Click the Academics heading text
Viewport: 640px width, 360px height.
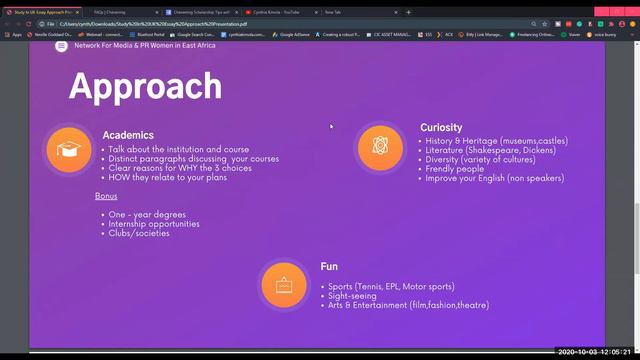[128, 135]
